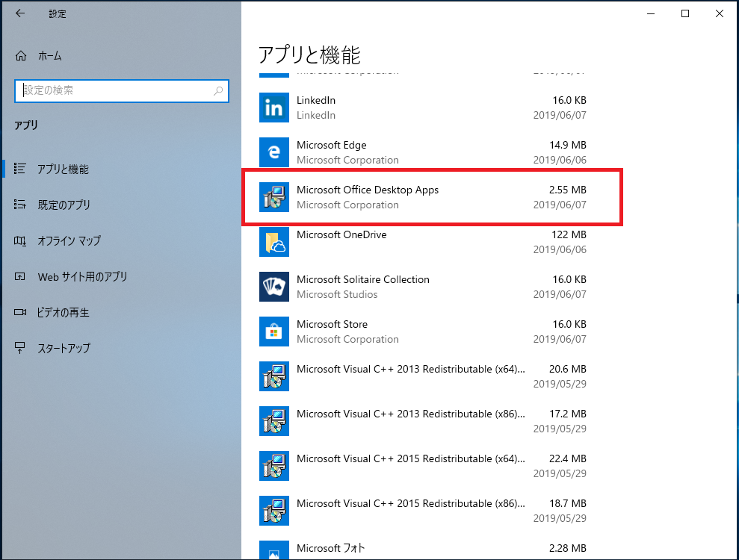
Task: Select Microsoft Office Desktop Apps entry
Action: (x=423, y=197)
